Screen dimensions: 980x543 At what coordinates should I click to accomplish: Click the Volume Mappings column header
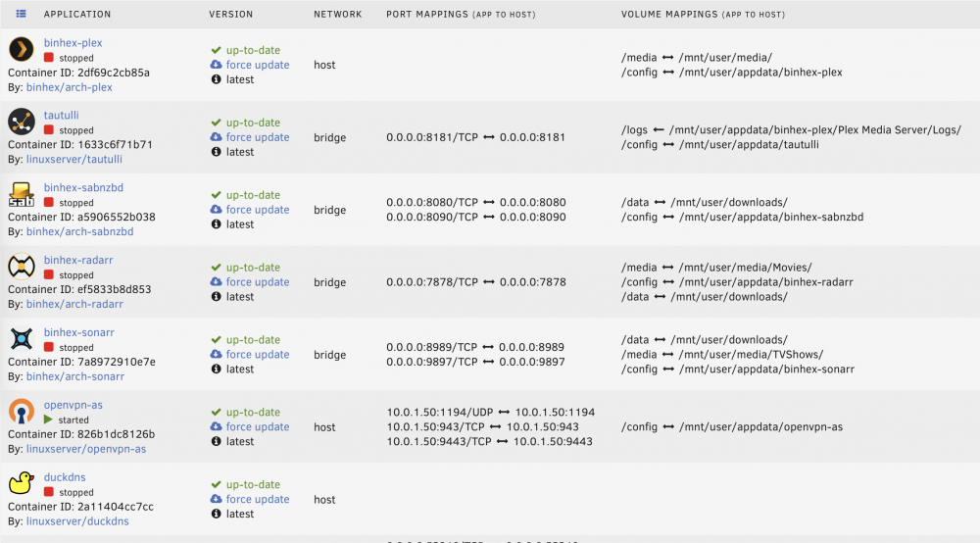point(703,14)
